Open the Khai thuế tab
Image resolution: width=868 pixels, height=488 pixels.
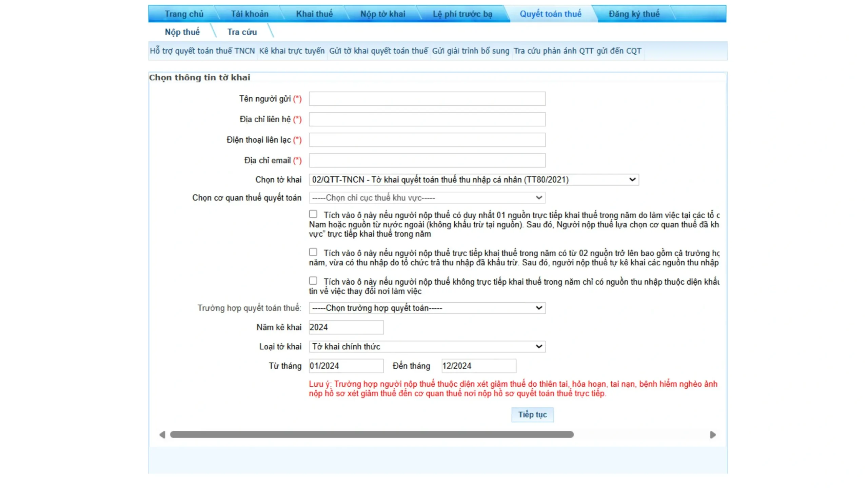tap(314, 14)
